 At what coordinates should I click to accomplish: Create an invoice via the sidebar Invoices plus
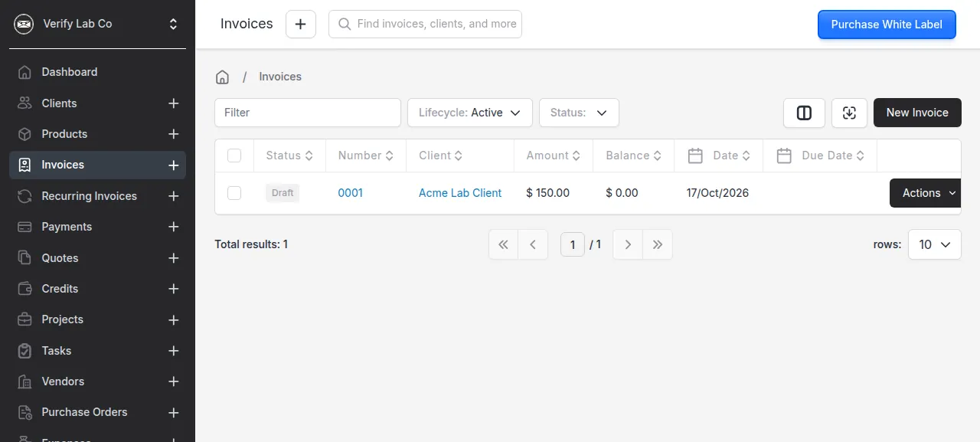tap(174, 165)
